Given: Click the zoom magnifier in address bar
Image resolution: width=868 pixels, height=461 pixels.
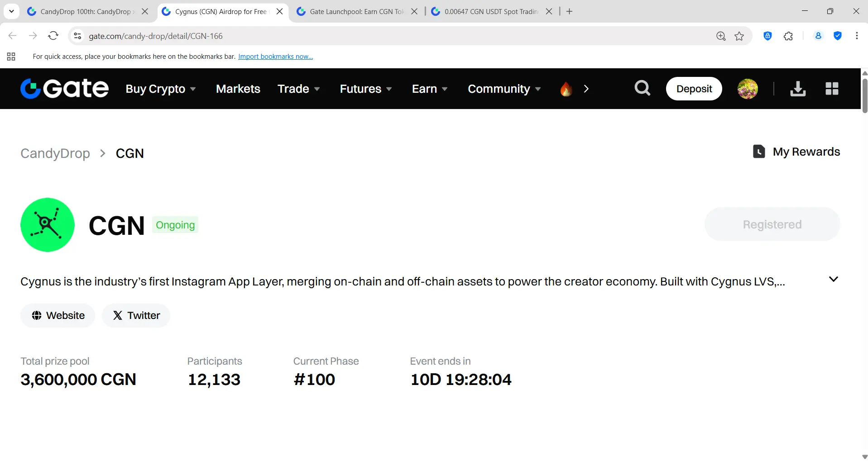Looking at the screenshot, I should 721,36.
